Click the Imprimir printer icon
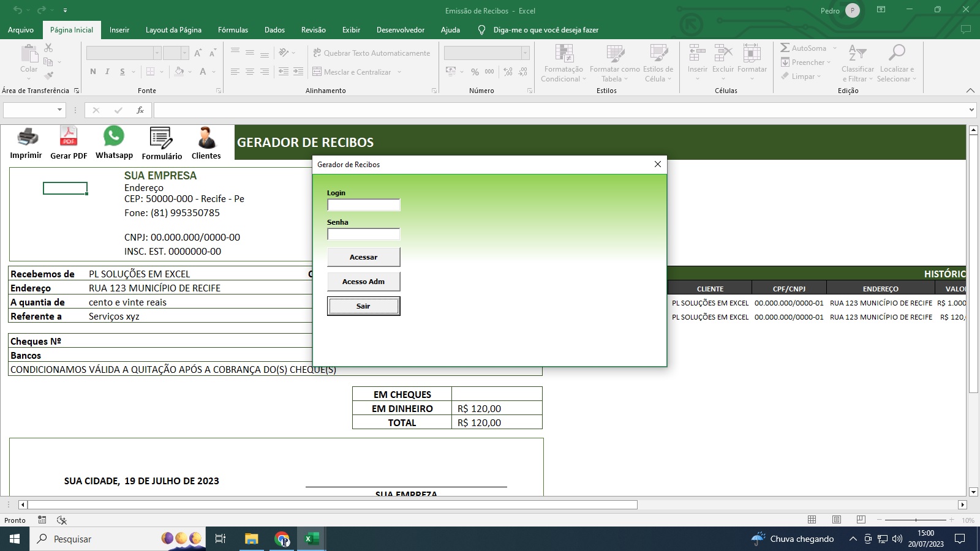980x551 pixels. click(x=28, y=137)
